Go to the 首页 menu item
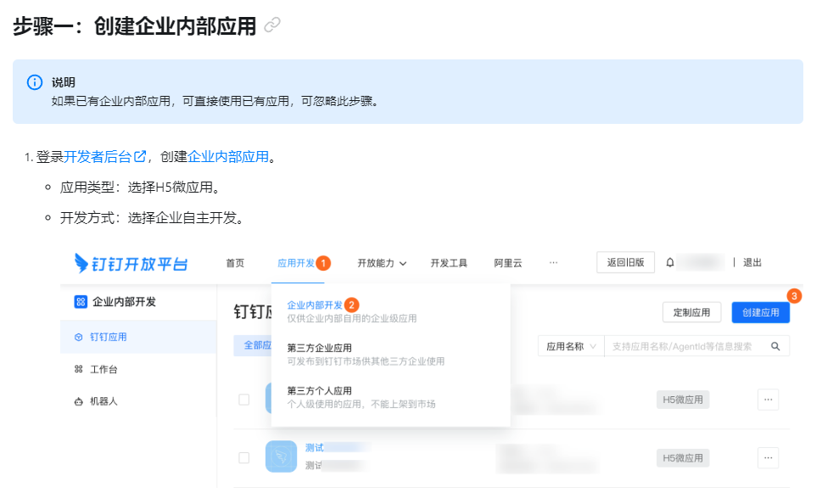Image resolution: width=822 pixels, height=504 pixels. pyautogui.click(x=235, y=263)
